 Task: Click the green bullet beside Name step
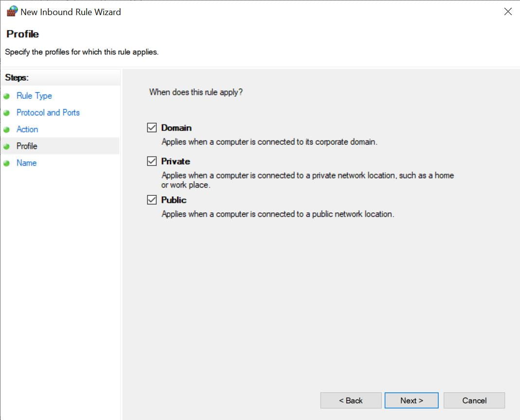7,163
